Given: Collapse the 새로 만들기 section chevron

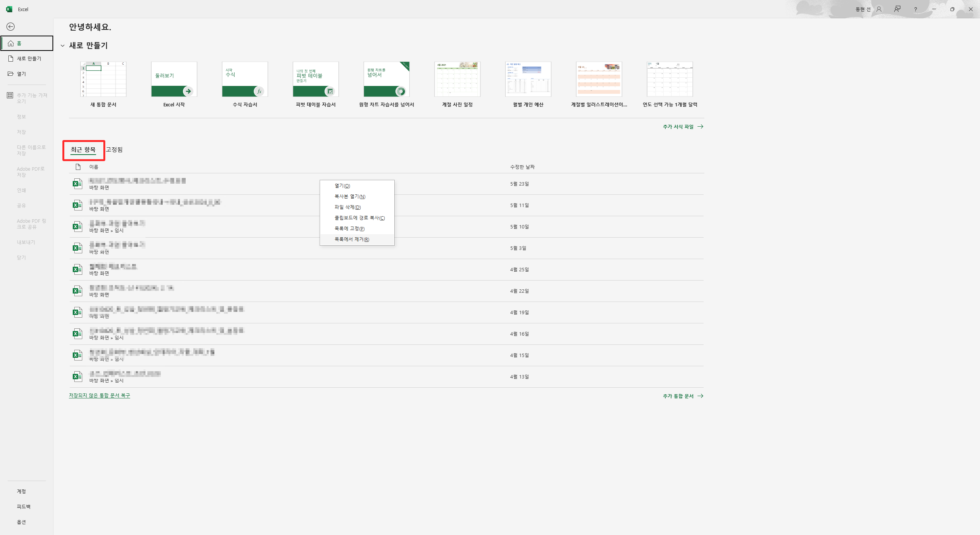Looking at the screenshot, I should point(63,46).
